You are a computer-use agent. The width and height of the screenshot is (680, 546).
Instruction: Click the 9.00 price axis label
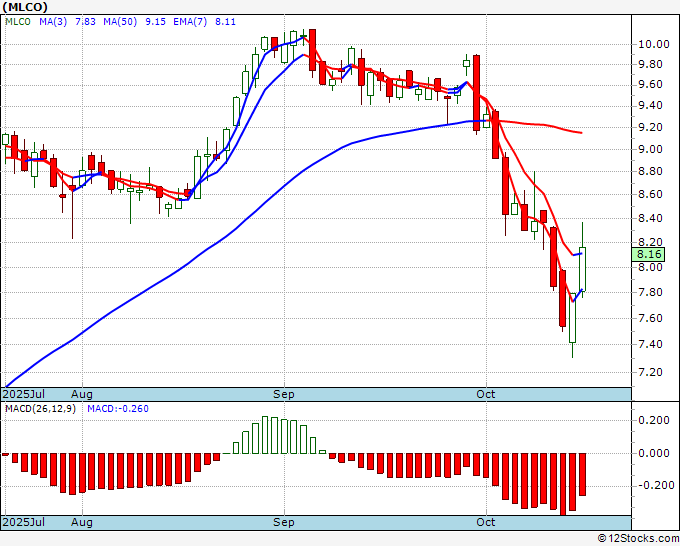click(650, 150)
